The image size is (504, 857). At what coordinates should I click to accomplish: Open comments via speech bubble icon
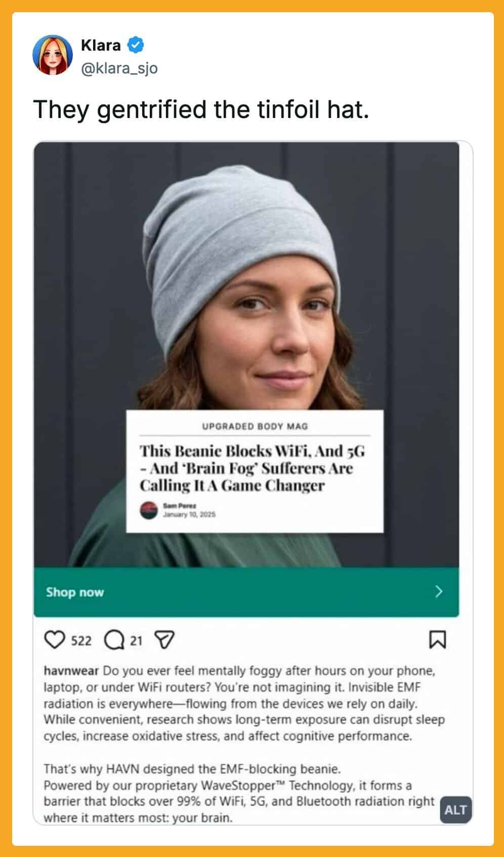114,640
